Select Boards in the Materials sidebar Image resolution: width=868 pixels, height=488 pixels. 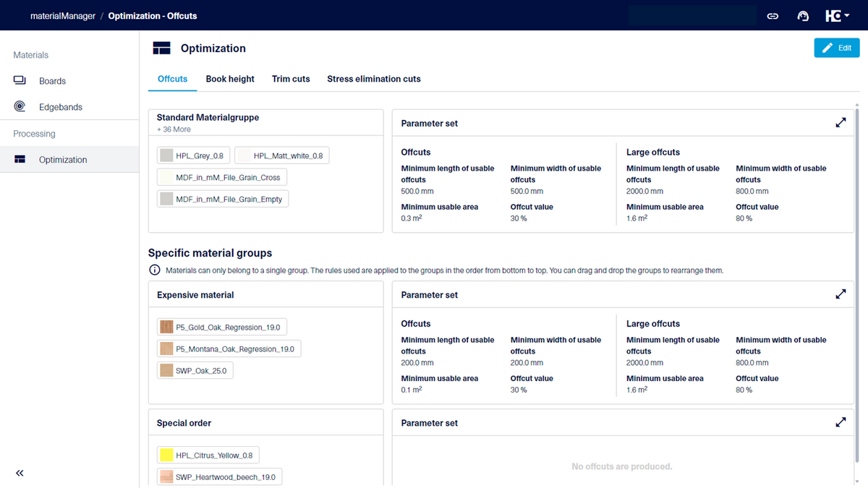[x=52, y=81]
